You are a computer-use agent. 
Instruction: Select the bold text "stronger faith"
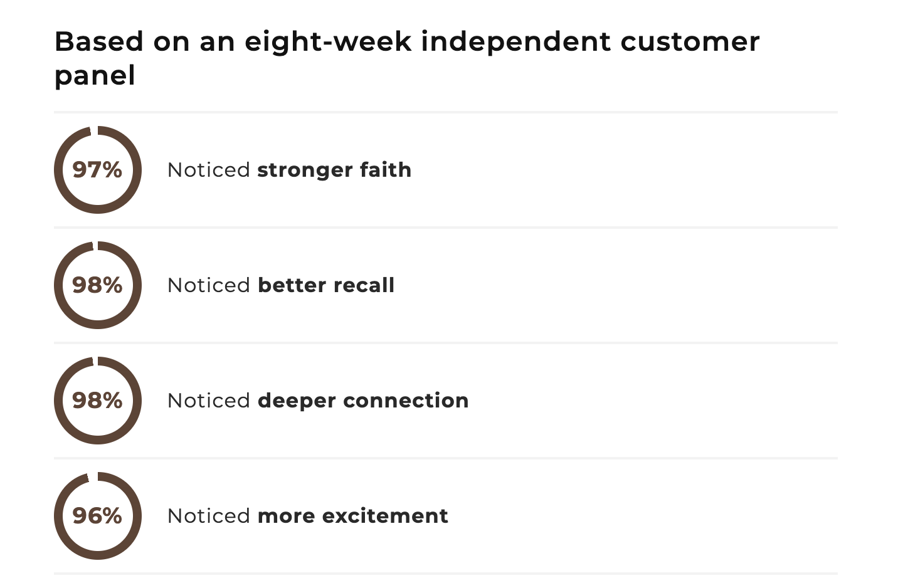click(334, 170)
